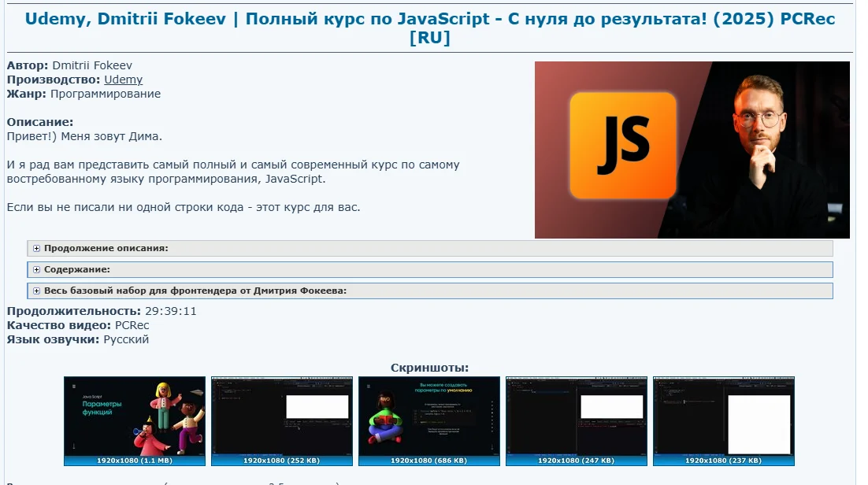
Task: Click the video quality value 'PCRec'
Action: pos(132,325)
